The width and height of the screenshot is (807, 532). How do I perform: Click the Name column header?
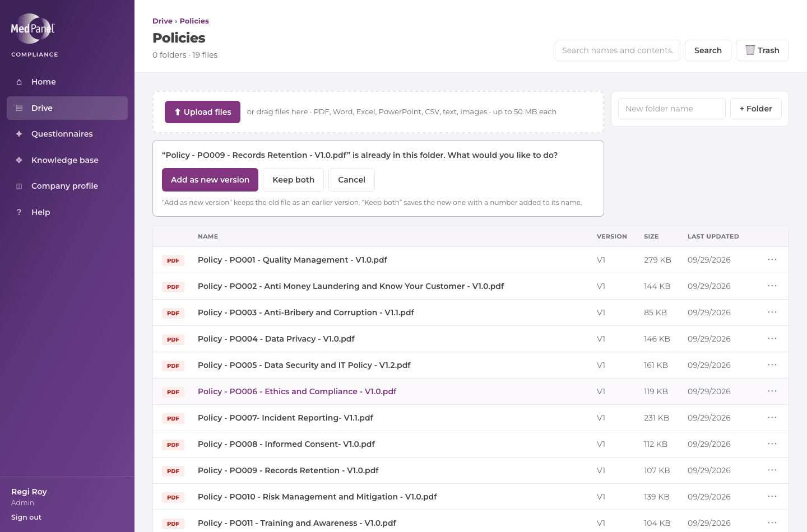pos(208,236)
